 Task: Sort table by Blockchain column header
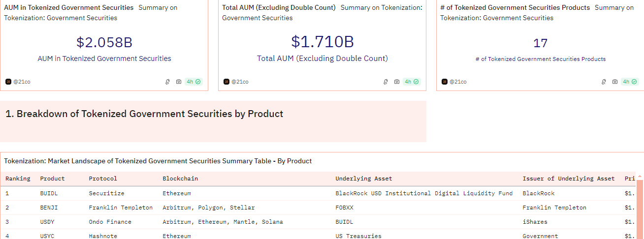(x=180, y=179)
